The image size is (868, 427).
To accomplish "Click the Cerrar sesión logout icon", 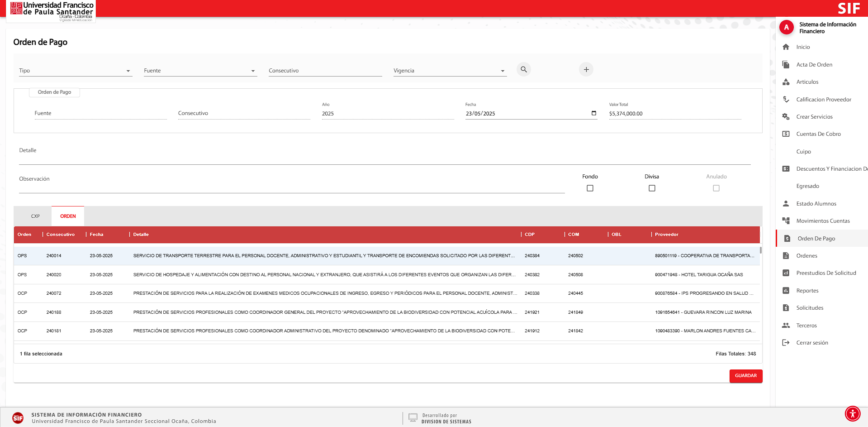I will pyautogui.click(x=786, y=343).
